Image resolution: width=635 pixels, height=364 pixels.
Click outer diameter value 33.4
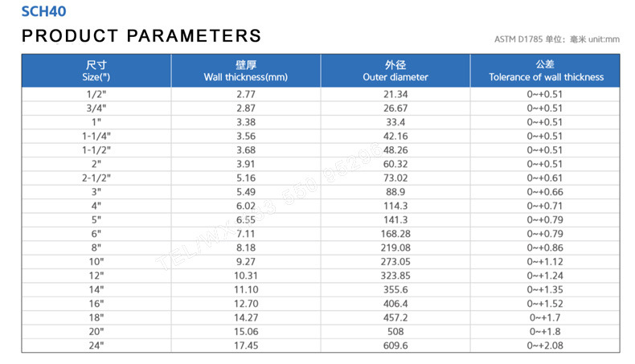tap(395, 122)
